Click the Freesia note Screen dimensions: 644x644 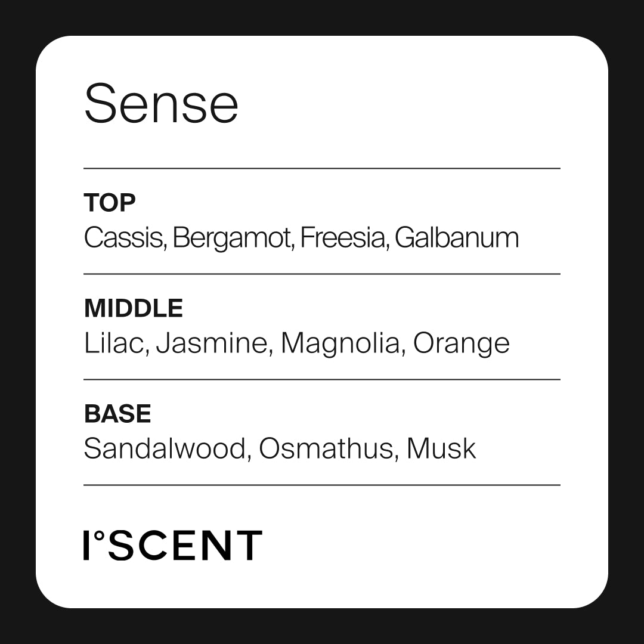pos(343,238)
